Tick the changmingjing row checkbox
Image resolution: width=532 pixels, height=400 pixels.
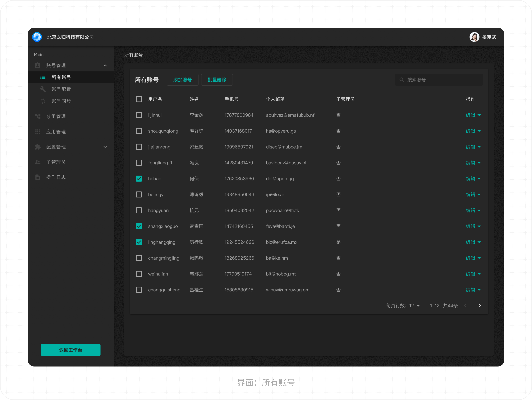[x=139, y=258]
